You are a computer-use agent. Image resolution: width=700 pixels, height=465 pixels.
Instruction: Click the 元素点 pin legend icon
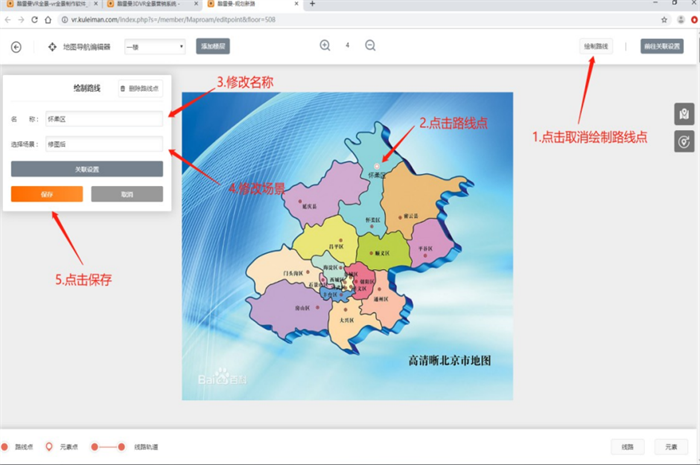point(49,447)
